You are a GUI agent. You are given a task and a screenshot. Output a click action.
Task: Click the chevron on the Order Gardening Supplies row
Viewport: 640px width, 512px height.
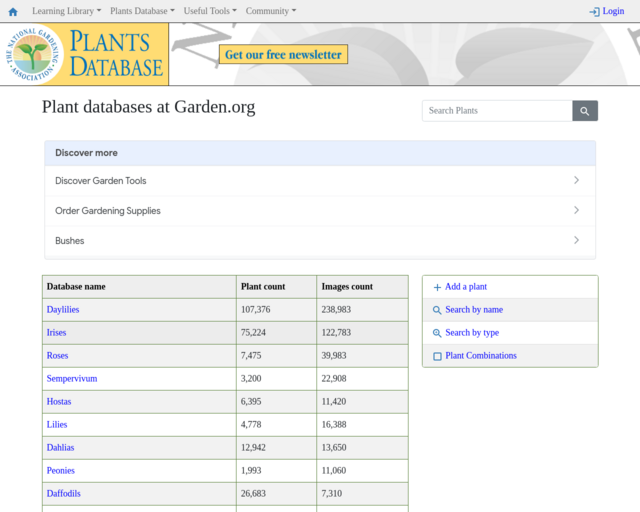(x=576, y=210)
